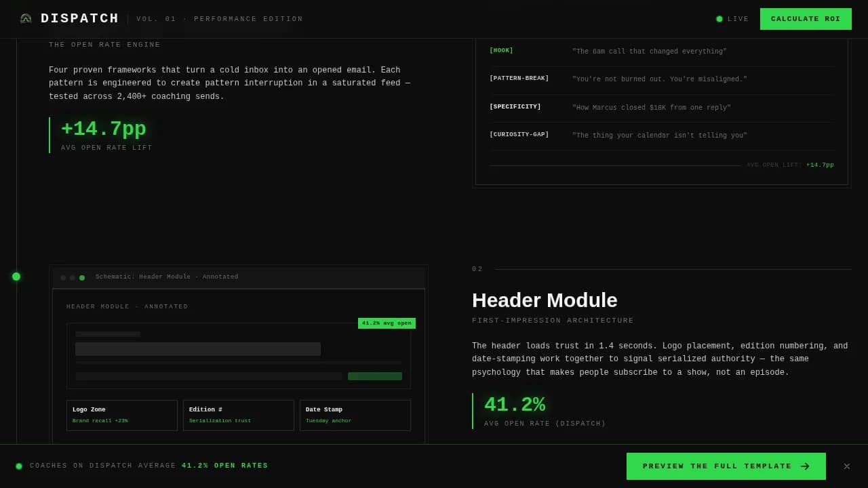Click the green LIVE status dot
The height and width of the screenshot is (488, 868).
719,19
